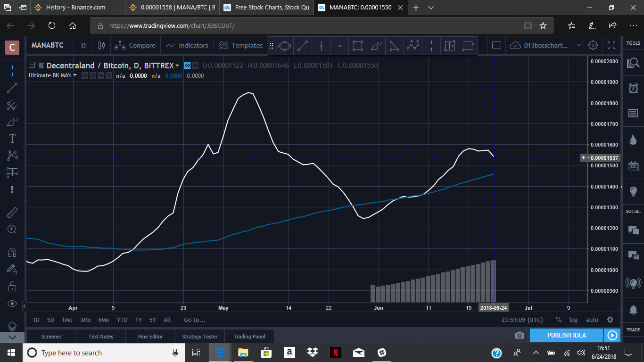The height and width of the screenshot is (362, 644).
Task: Switch to Binance History browser tab
Action: [x=75, y=8]
